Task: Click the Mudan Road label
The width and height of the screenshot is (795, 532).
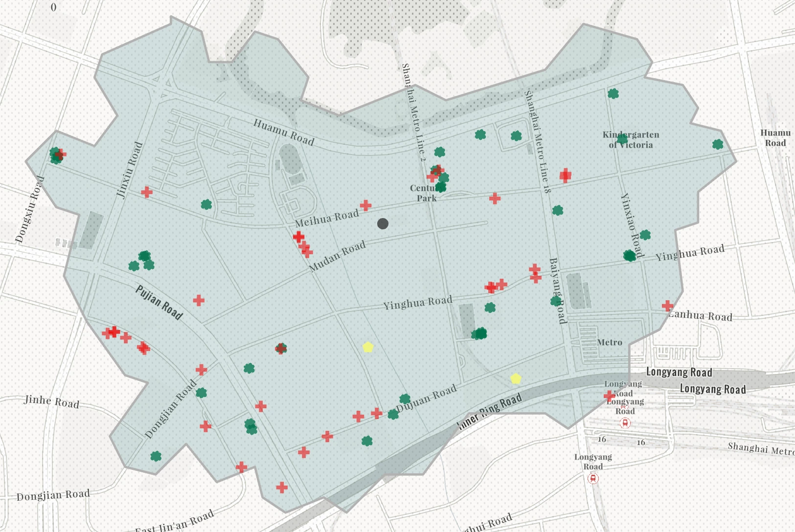Action: 337,256
